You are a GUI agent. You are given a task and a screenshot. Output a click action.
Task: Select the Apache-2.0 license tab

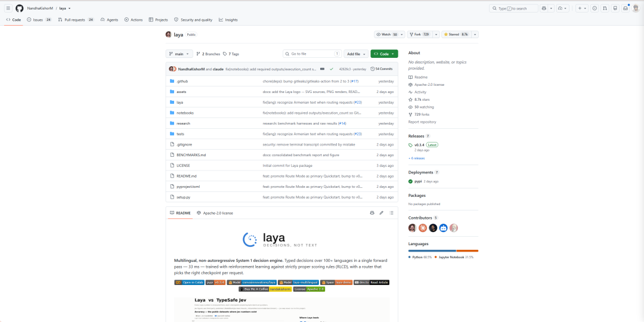click(215, 213)
